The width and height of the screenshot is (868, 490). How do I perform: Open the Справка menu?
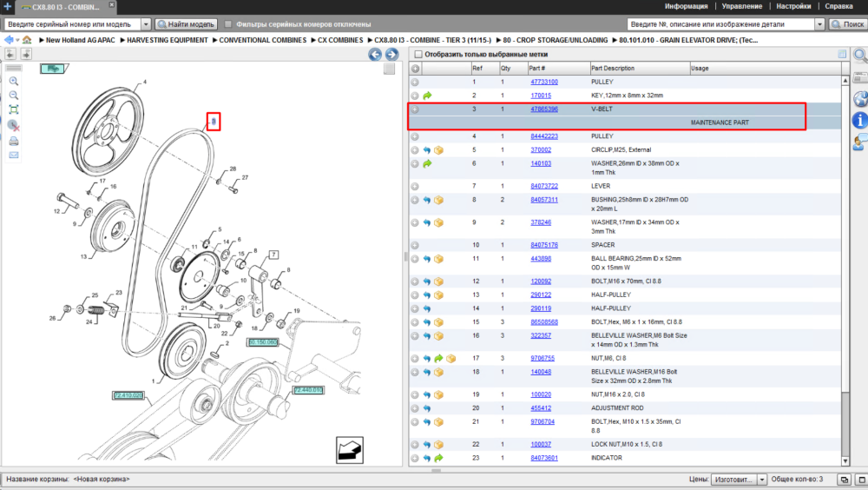click(838, 6)
